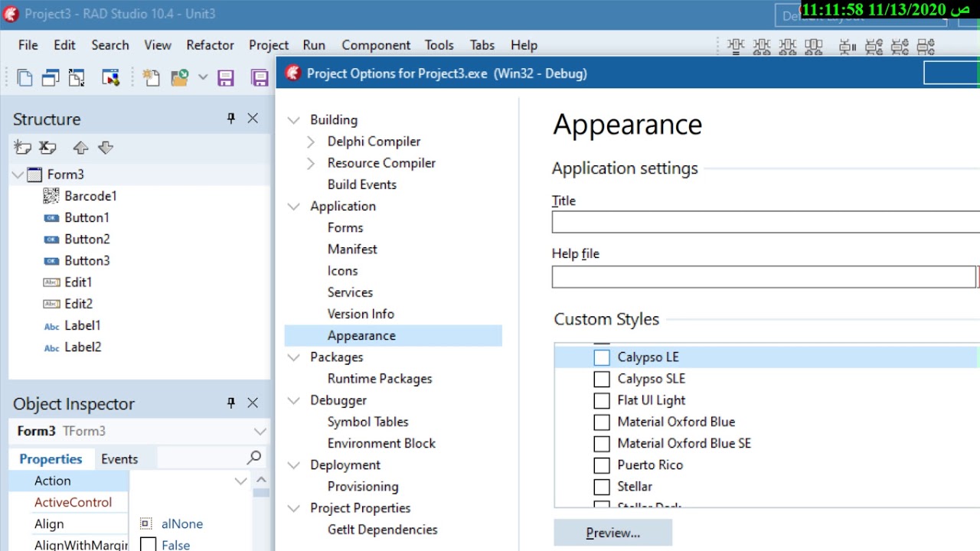Viewport: 980px width, 551px height.
Task: Click the Preview... button
Action: (613, 533)
